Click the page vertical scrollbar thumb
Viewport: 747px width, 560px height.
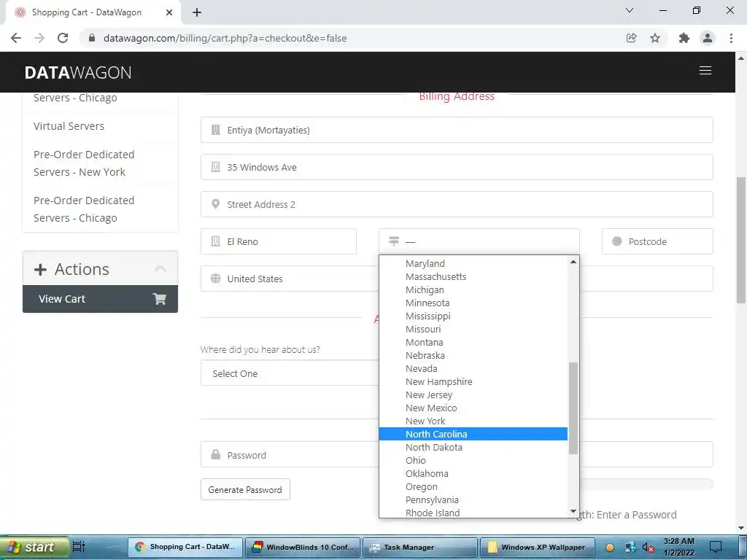click(x=741, y=240)
